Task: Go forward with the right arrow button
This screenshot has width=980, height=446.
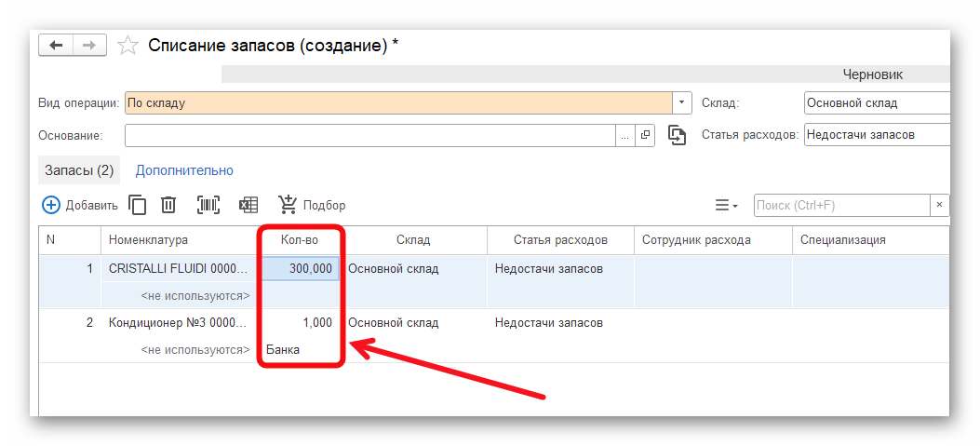Action: 89,45
